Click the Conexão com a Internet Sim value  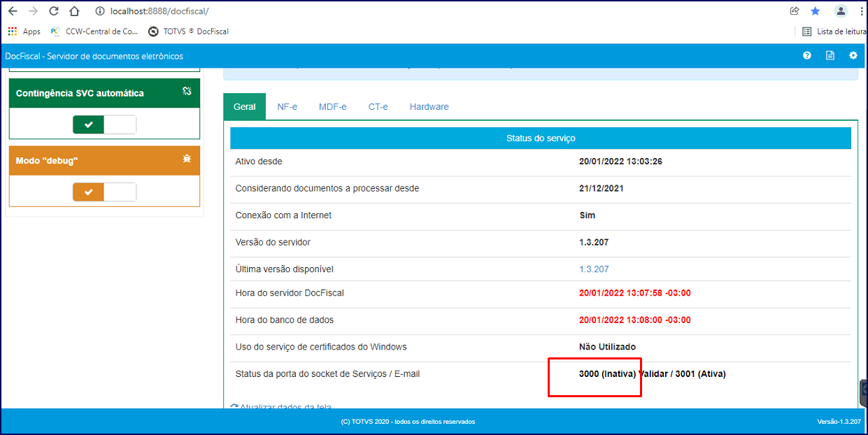588,215
